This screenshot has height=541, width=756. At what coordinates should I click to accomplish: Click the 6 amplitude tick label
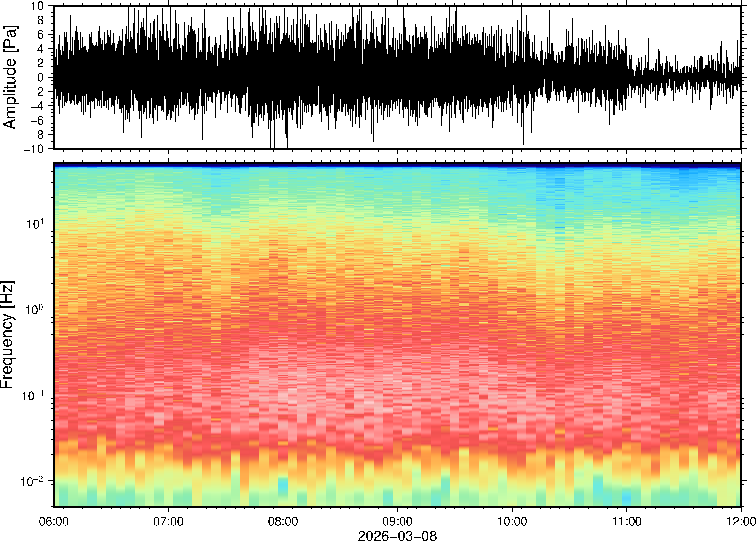41,35
